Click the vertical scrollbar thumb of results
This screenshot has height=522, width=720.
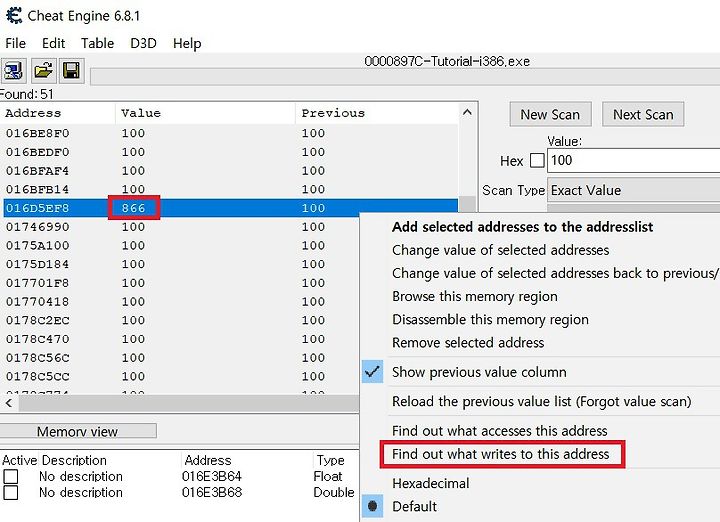point(467,203)
